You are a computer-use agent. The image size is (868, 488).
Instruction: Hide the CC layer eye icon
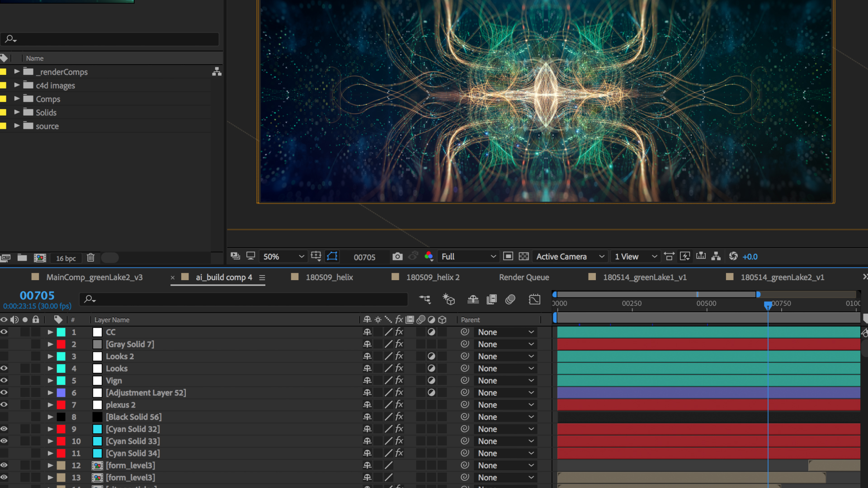pos(4,332)
